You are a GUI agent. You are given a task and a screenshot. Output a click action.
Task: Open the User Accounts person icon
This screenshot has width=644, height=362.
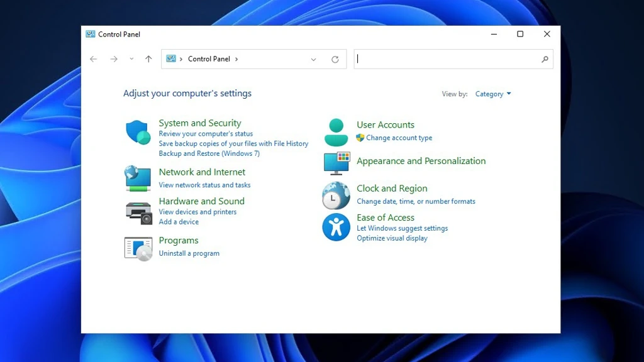(x=336, y=132)
